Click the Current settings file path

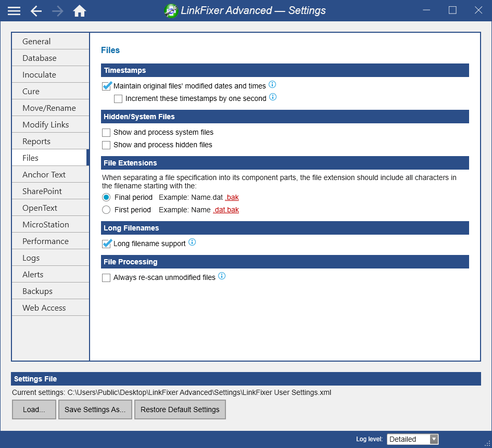[199, 392]
